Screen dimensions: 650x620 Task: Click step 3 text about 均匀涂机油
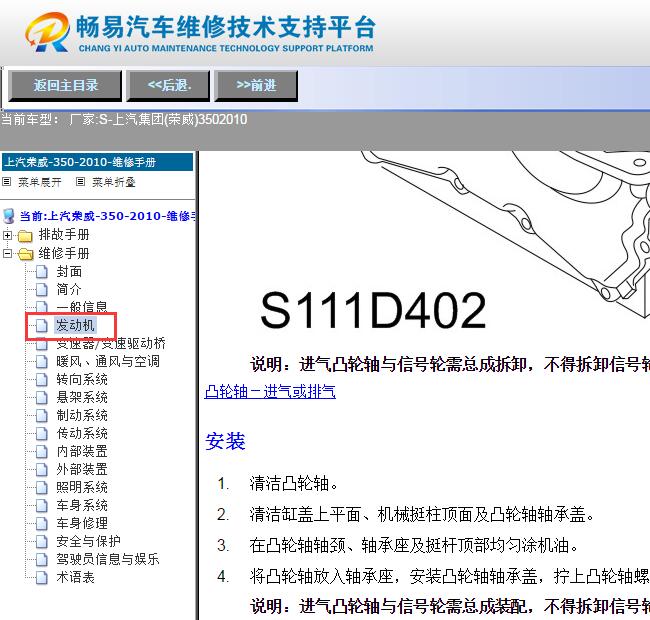(x=413, y=545)
